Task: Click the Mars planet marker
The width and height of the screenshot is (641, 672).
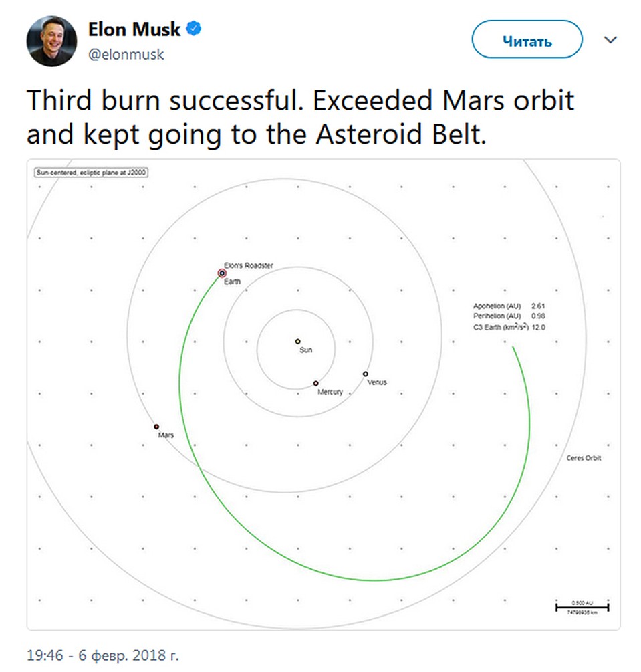Action: coord(156,427)
